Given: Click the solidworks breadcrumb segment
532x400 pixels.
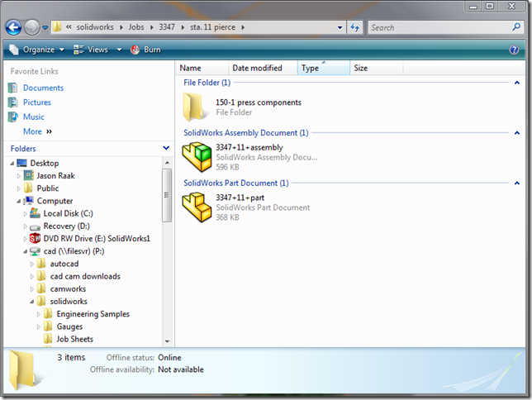Looking at the screenshot, I should click(95, 27).
